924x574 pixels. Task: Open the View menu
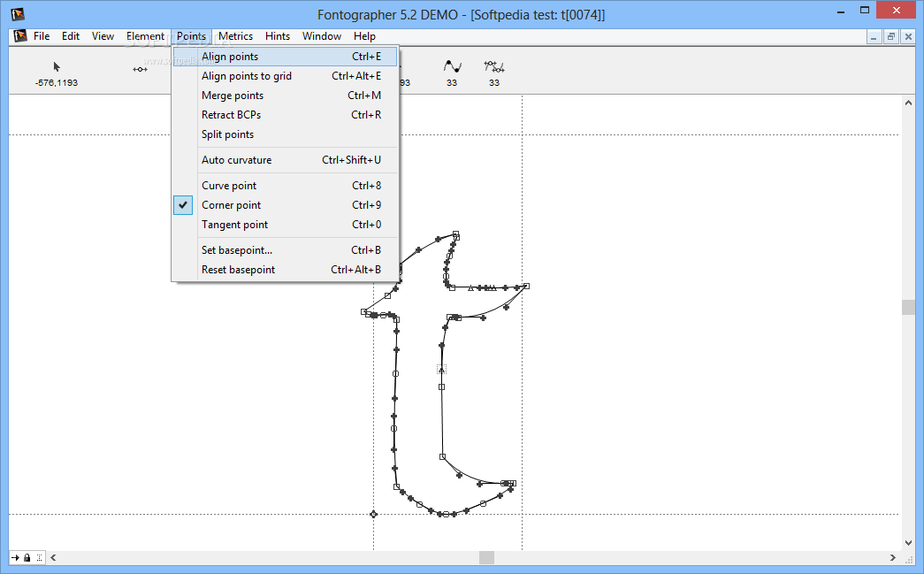[103, 36]
